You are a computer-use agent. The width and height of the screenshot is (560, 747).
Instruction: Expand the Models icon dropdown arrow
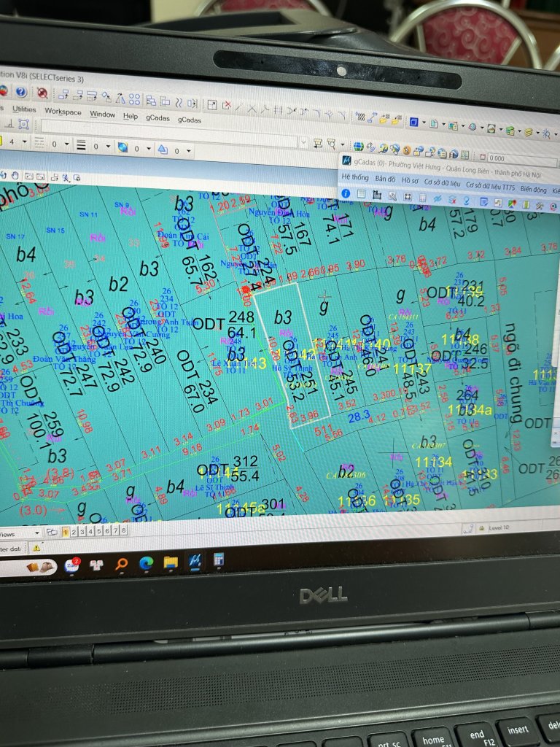424,123
